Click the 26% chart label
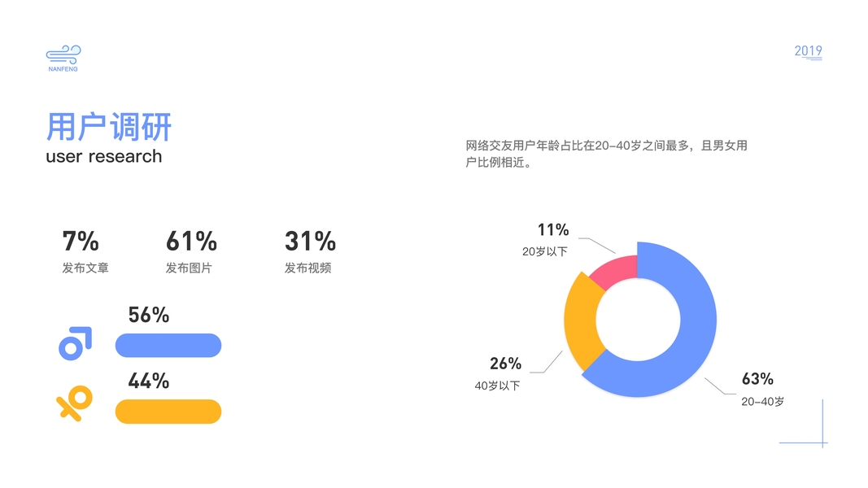 click(x=505, y=364)
